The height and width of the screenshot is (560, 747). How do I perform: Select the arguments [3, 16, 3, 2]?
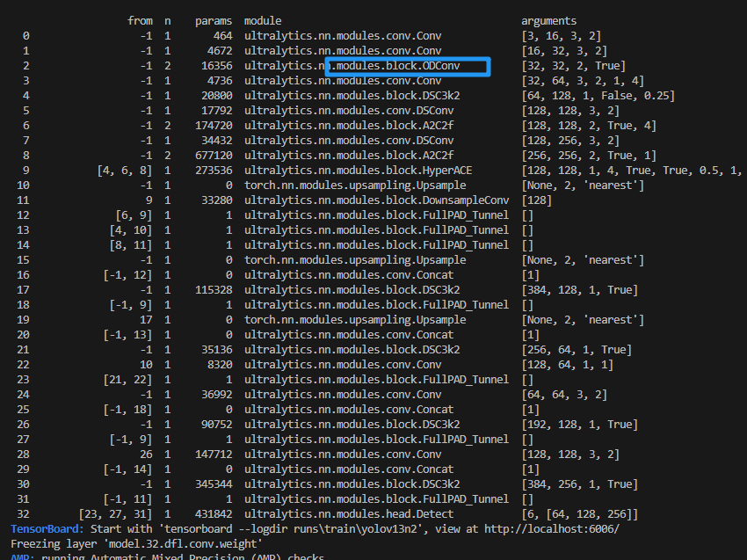(562, 36)
